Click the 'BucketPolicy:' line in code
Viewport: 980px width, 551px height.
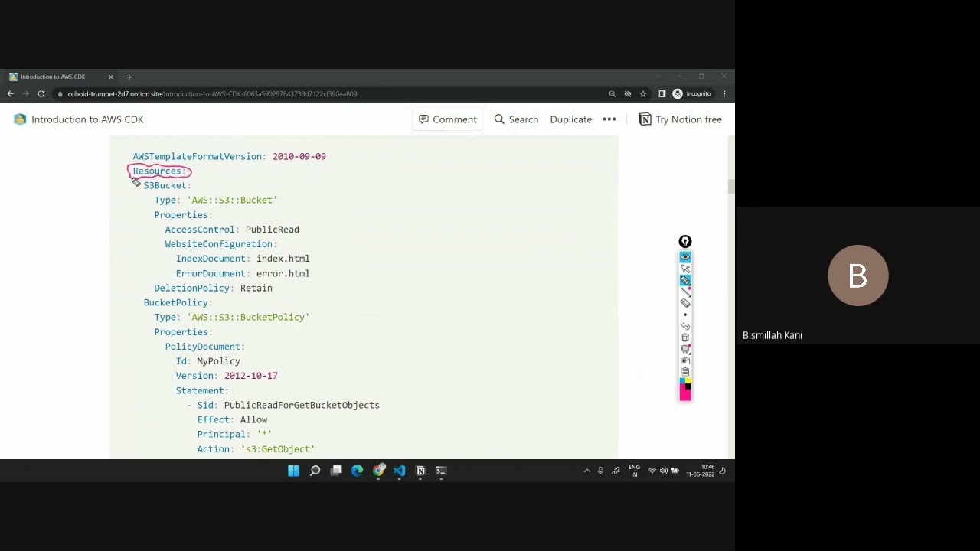(178, 302)
